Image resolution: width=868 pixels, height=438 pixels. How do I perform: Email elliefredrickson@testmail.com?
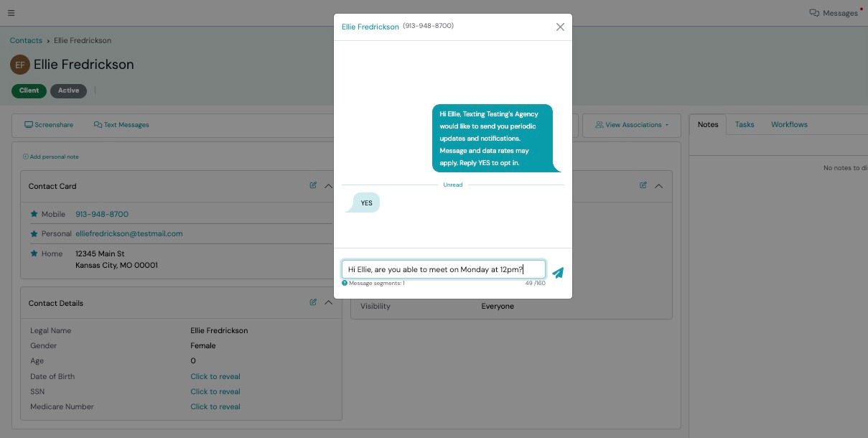[x=129, y=233]
